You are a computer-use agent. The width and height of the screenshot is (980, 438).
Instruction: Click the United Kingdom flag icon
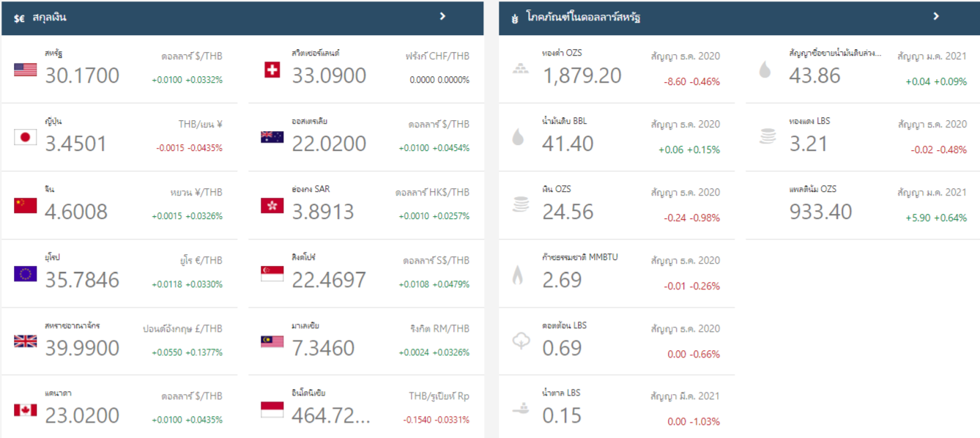pyautogui.click(x=25, y=341)
